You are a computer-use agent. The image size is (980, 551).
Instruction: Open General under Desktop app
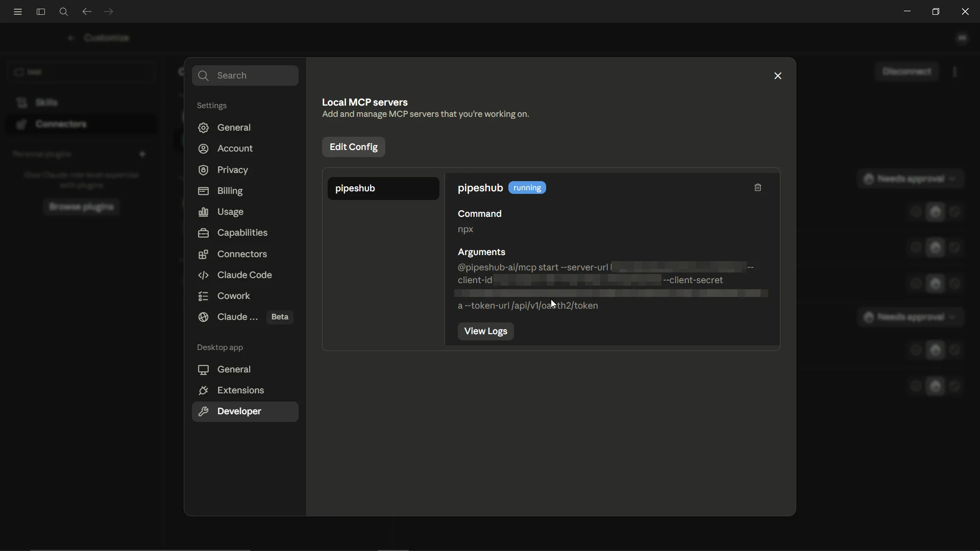coord(245,369)
